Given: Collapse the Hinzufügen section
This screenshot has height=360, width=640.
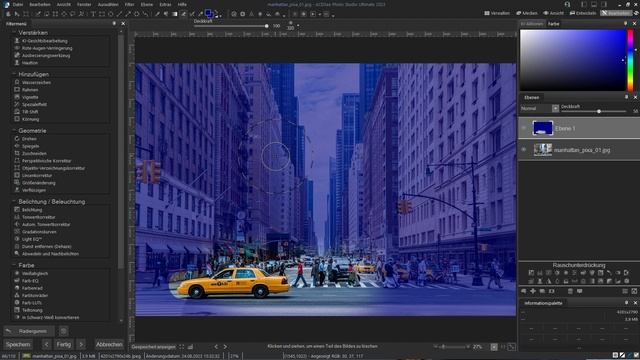Looking at the screenshot, I should 14,74.
